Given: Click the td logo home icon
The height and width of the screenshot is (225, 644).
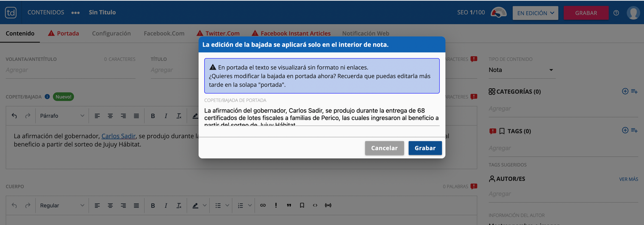Looking at the screenshot, I should point(11,13).
